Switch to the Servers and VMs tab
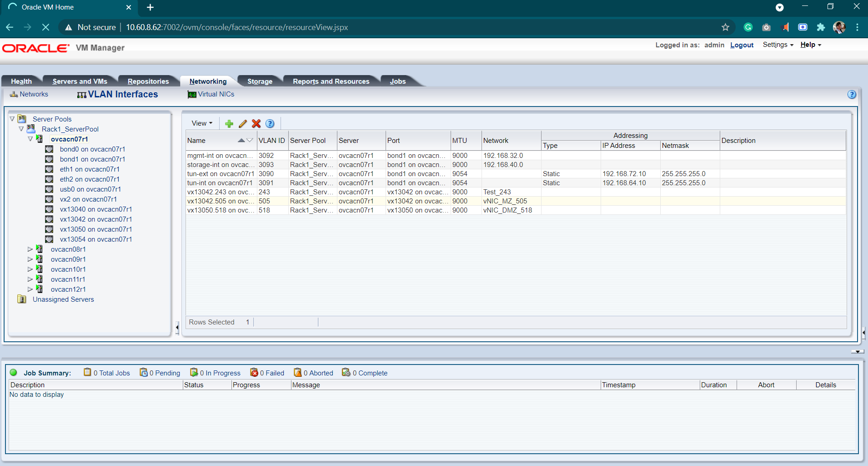 80,81
